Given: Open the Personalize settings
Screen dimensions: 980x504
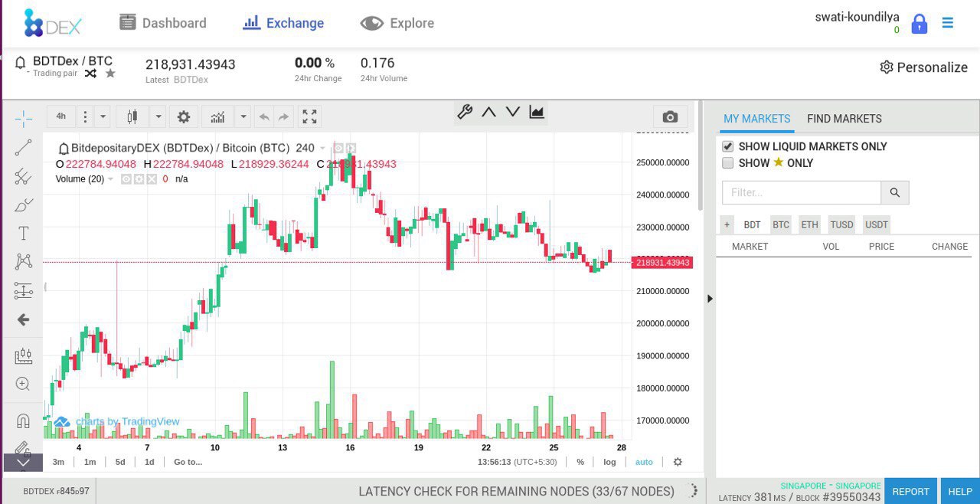Looking at the screenshot, I should [924, 67].
